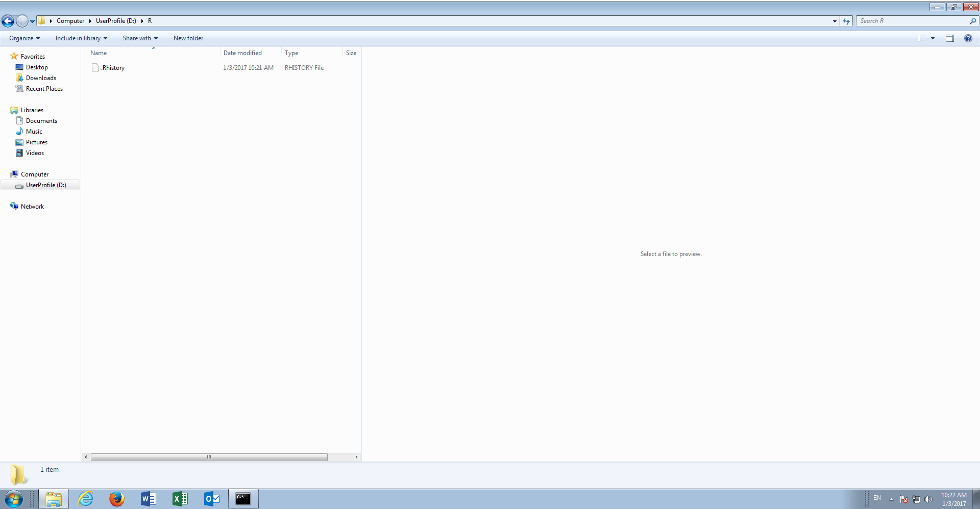Launch Outlook from taskbar
The height and width of the screenshot is (509, 980).
pyautogui.click(x=212, y=499)
